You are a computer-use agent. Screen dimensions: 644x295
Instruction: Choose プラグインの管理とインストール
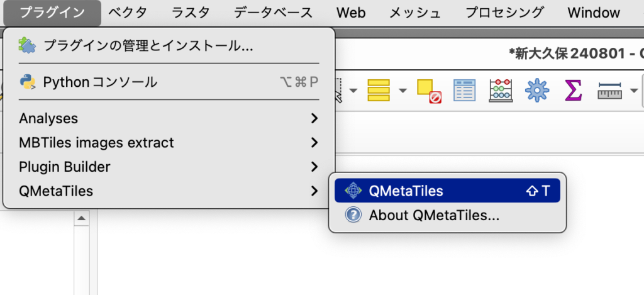pos(148,46)
